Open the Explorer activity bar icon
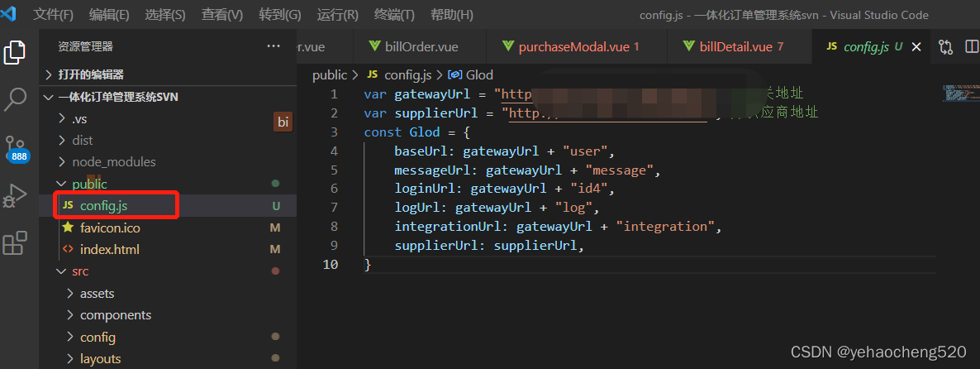The image size is (980, 369). (x=14, y=52)
